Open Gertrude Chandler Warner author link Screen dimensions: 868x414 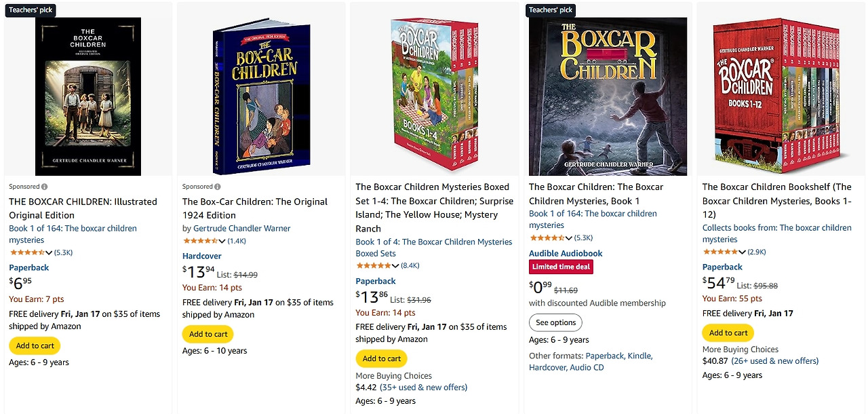coord(241,228)
